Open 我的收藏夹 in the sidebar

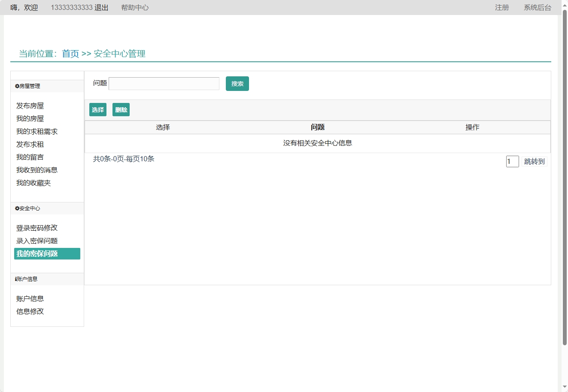(x=33, y=183)
